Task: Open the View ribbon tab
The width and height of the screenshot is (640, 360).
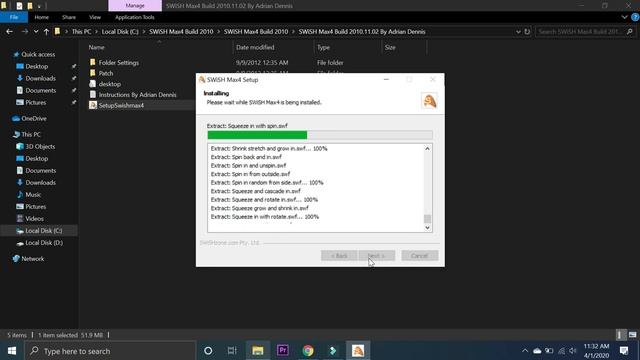Action: click(95, 17)
